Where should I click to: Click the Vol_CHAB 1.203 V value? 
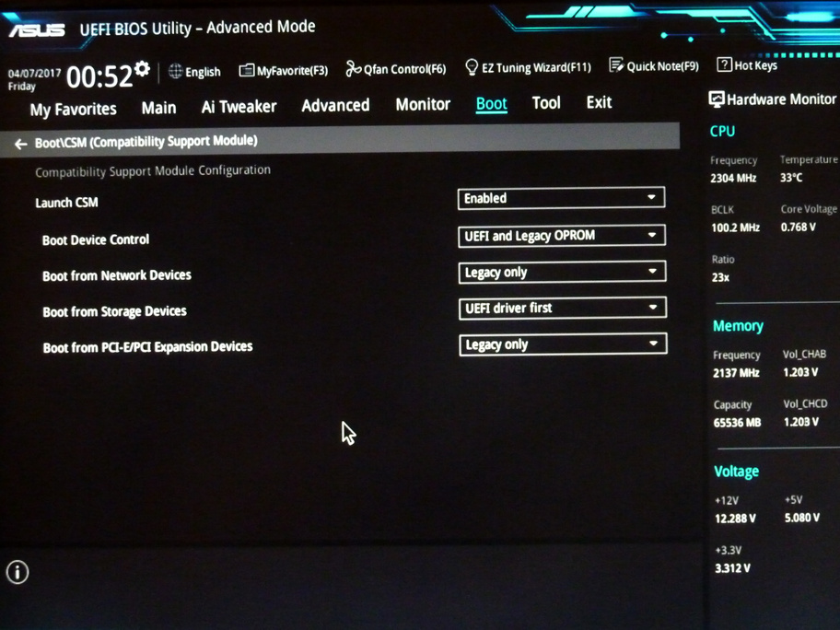click(x=800, y=372)
